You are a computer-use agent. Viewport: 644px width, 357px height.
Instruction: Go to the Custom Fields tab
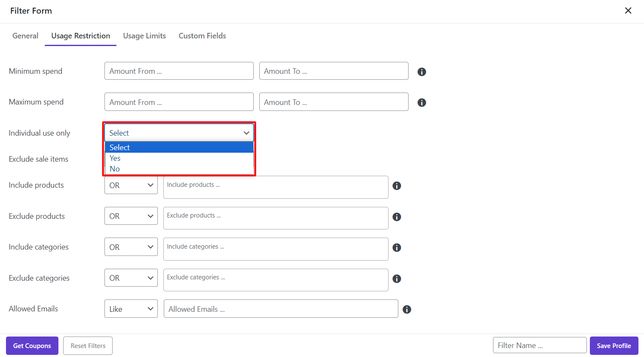[202, 36]
